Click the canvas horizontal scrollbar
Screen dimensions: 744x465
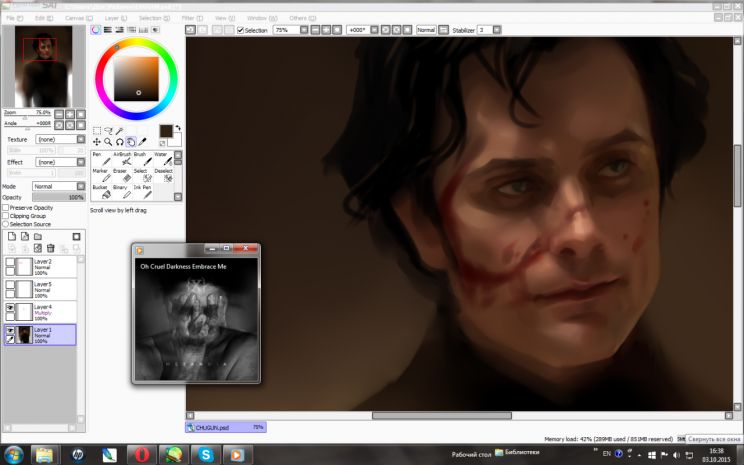[442, 416]
